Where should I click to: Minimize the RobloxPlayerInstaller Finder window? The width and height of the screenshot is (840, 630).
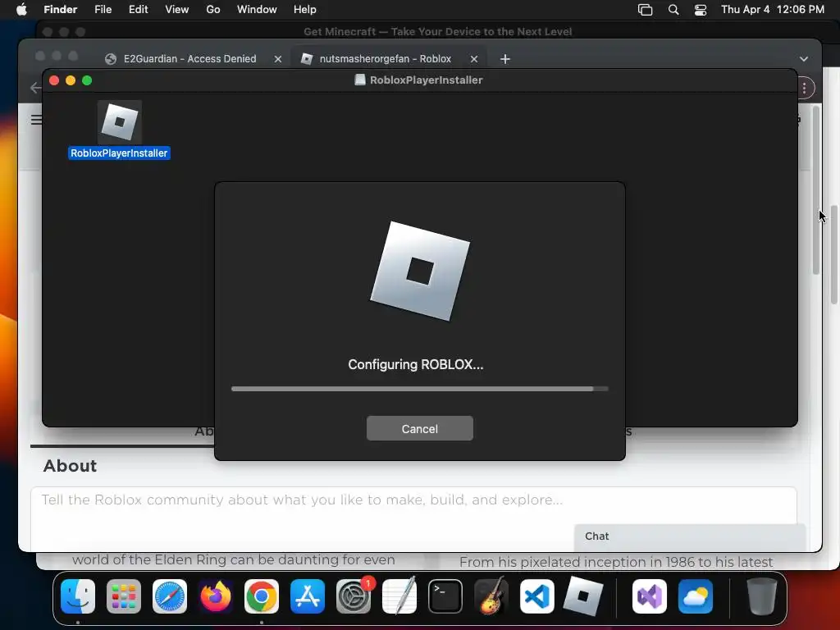pyautogui.click(x=71, y=80)
